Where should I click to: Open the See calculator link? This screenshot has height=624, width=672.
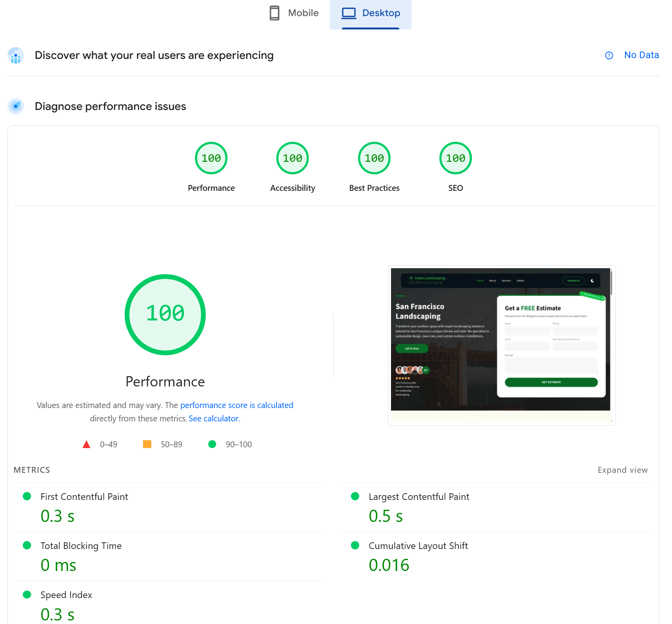(x=214, y=418)
